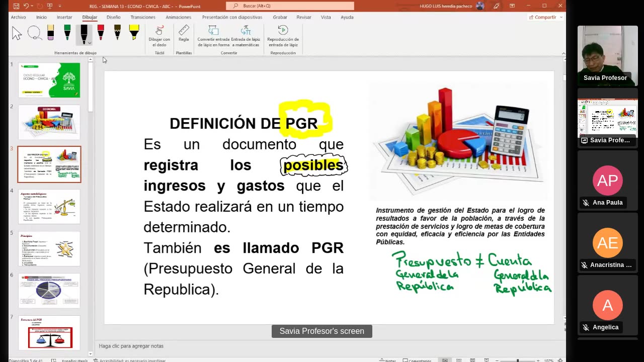This screenshot has height=362, width=644.
Task: Open the Revisar tab
Action: click(304, 17)
